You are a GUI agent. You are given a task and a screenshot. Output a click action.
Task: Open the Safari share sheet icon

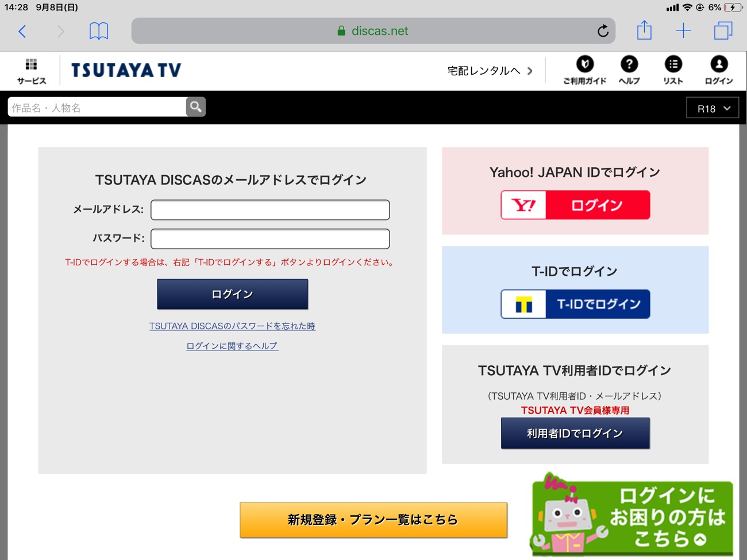tap(644, 30)
